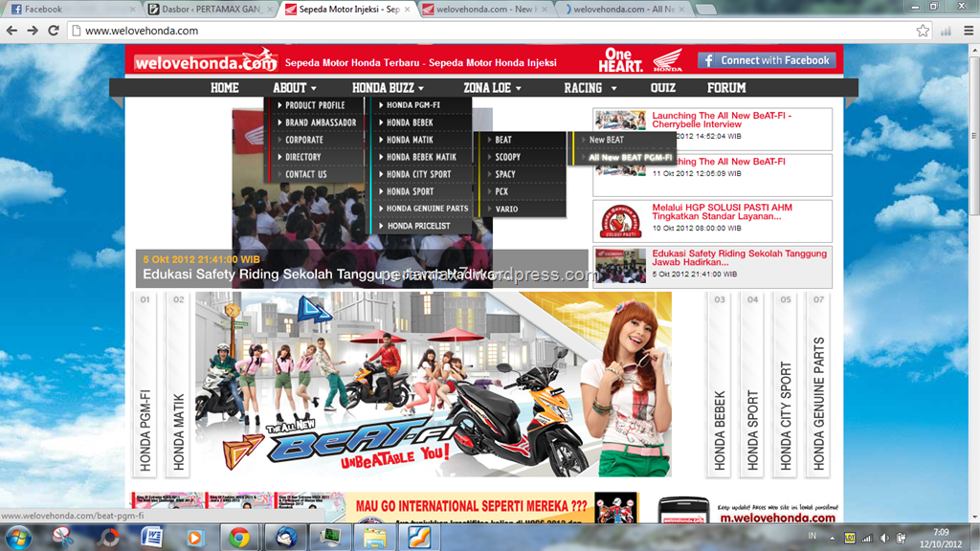Expand the HONDA BUZZ dropdown menu
This screenshot has width=980, height=551.
coord(387,88)
